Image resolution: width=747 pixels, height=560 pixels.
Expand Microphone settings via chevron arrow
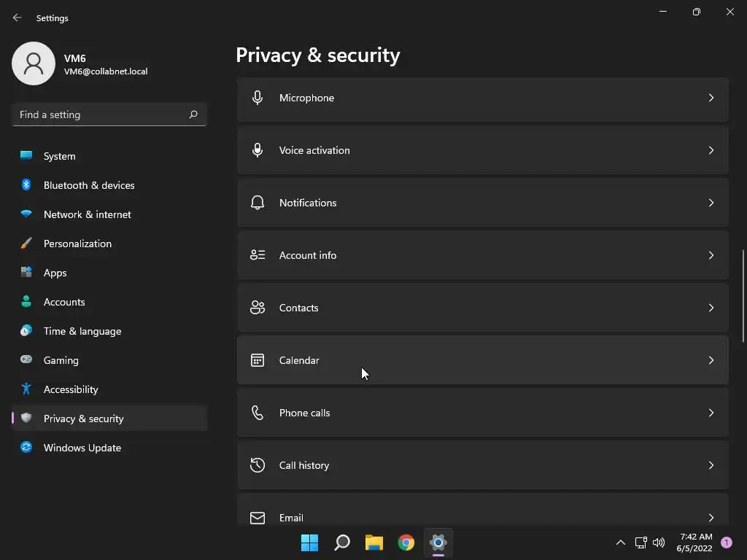[x=711, y=98]
